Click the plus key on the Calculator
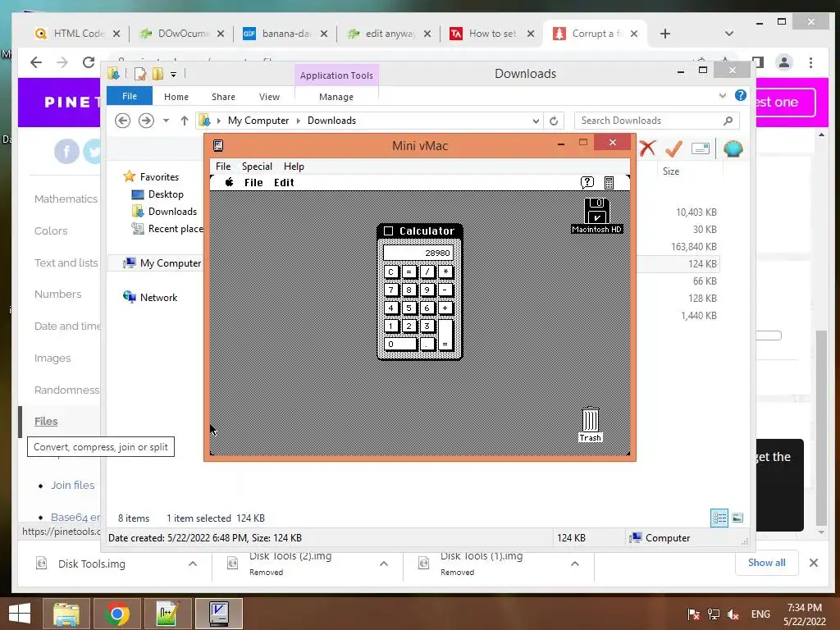The height and width of the screenshot is (630, 840). 445,308
